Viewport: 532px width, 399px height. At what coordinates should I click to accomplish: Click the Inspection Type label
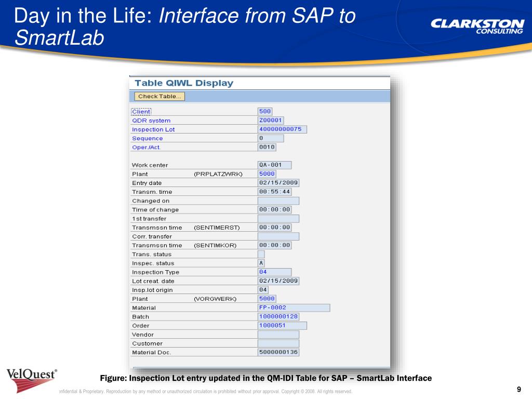pos(156,272)
